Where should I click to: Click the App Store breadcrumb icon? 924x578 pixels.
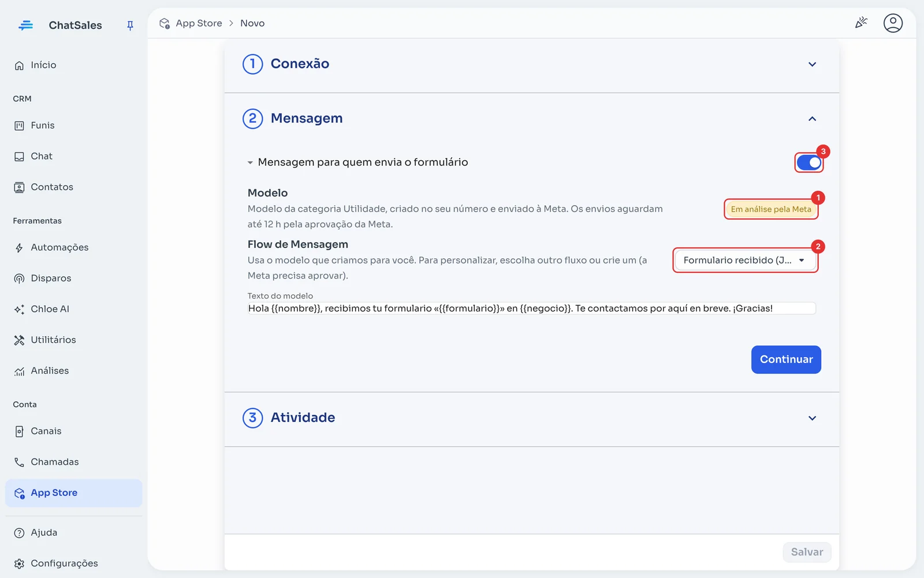click(165, 24)
